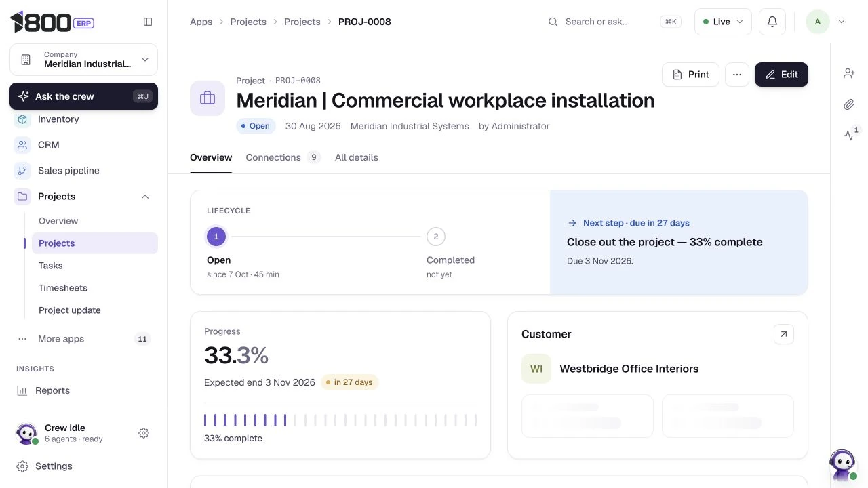This screenshot has width=868, height=488.
Task: Open Project update in sidebar
Action: click(x=95, y=310)
